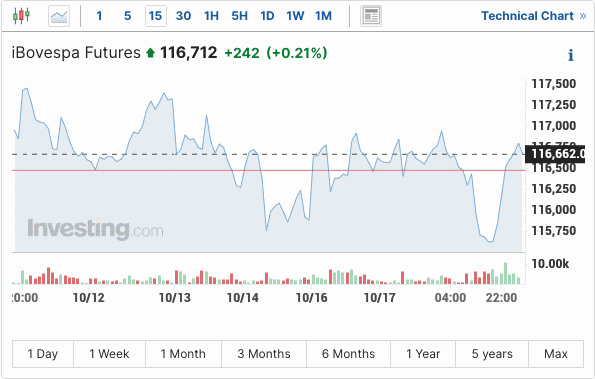Click the 10/13 date axis label
This screenshot has width=595, height=379.
pos(175,298)
